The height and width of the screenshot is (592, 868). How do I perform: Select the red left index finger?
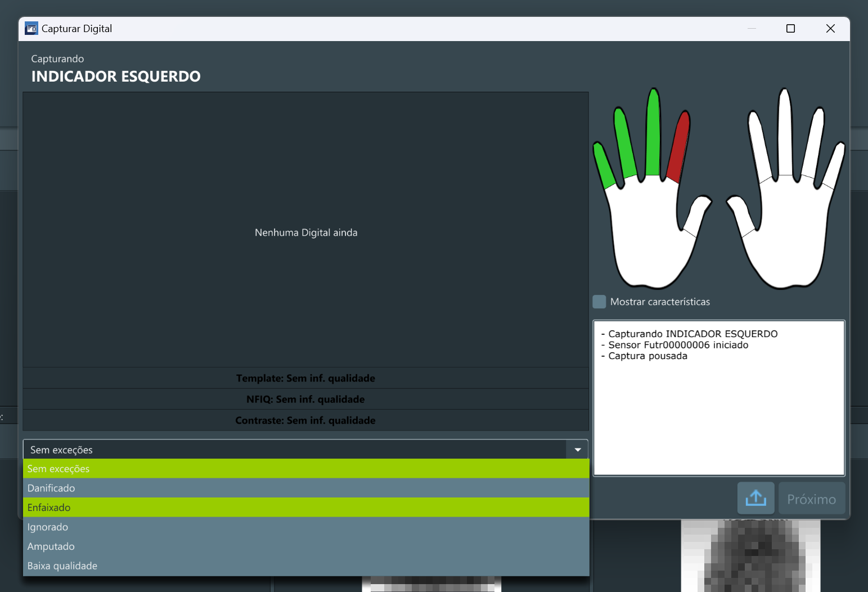679,146
